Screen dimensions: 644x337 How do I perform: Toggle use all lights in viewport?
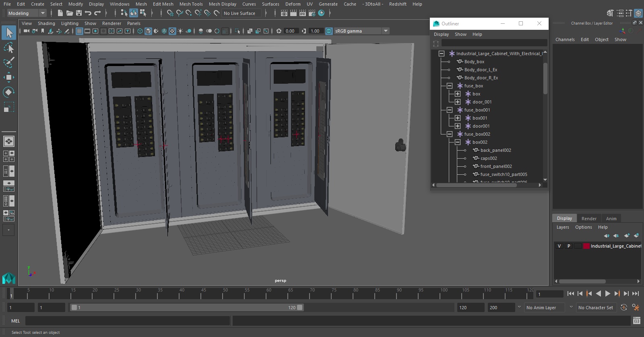180,31
